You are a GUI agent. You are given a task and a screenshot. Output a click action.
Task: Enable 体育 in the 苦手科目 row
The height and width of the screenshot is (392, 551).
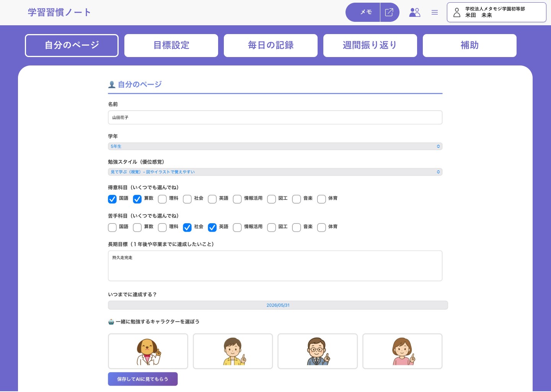point(321,227)
